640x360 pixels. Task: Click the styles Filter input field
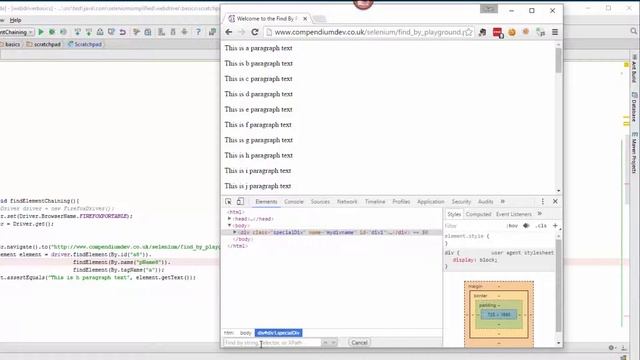pos(473,226)
